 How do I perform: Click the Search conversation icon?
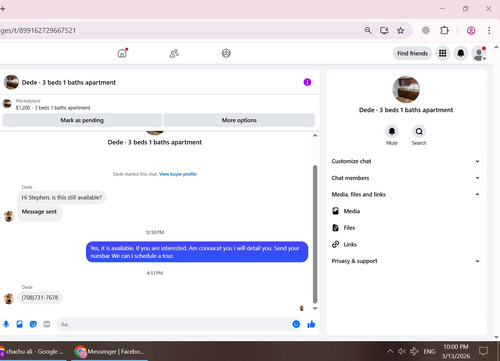(x=419, y=131)
